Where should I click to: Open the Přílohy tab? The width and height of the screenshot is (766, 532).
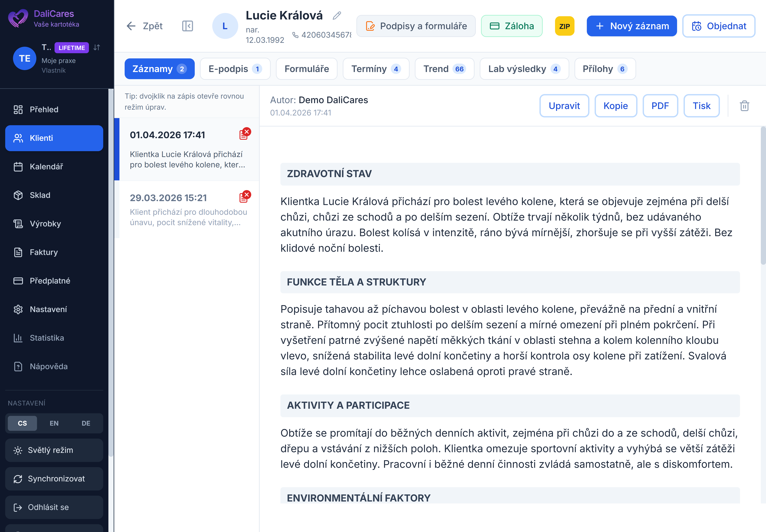(x=605, y=69)
